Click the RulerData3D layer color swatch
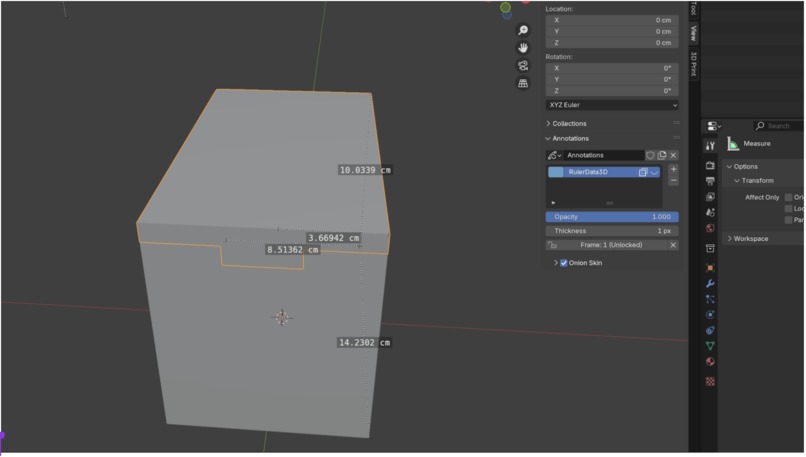This screenshot has width=806, height=457. point(556,172)
